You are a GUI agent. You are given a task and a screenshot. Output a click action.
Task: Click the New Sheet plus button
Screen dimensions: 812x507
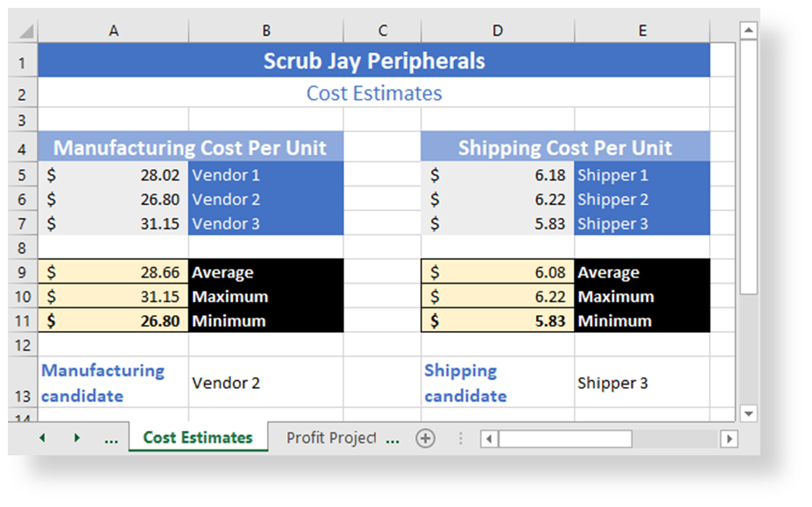pos(426,437)
